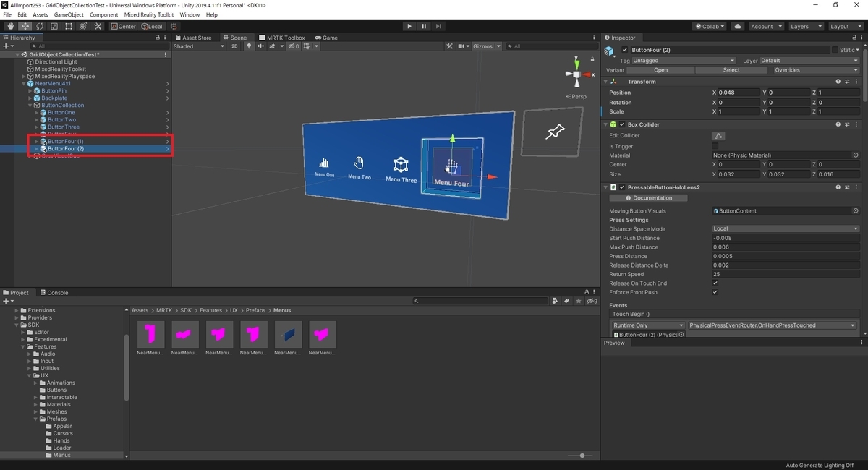This screenshot has height=470, width=868.
Task: Toggle scene audio speaker icon
Action: pyautogui.click(x=260, y=46)
